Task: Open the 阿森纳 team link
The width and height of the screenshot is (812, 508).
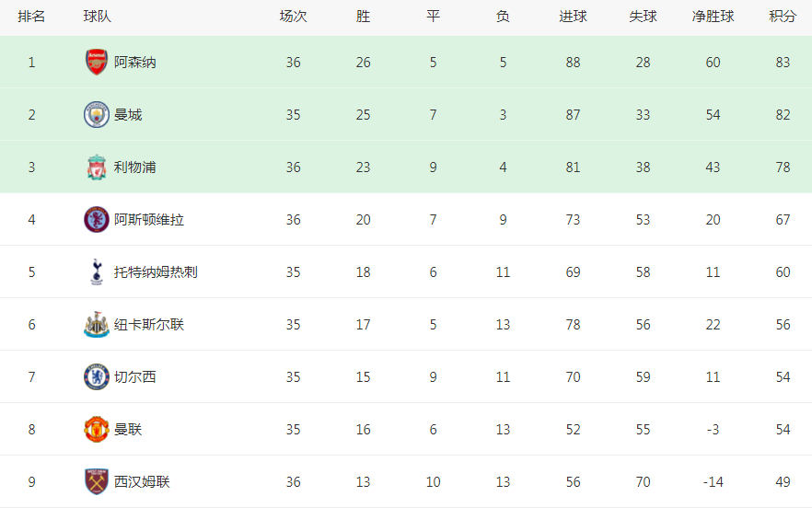Action: (134, 63)
